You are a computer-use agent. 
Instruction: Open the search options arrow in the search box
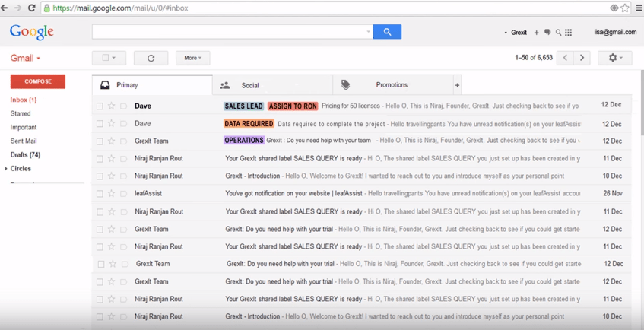(x=368, y=32)
